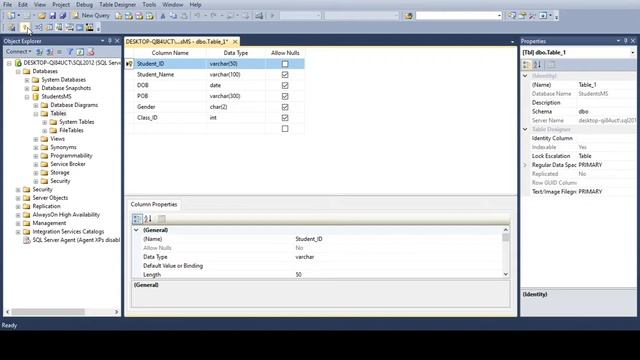Select SQL Server Agent node
The width and height of the screenshot is (640, 360).
point(76,240)
